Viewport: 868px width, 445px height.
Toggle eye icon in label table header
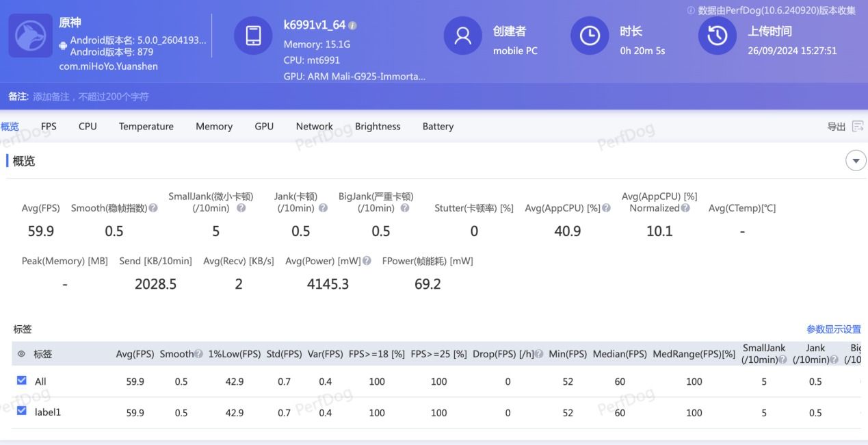pos(21,354)
